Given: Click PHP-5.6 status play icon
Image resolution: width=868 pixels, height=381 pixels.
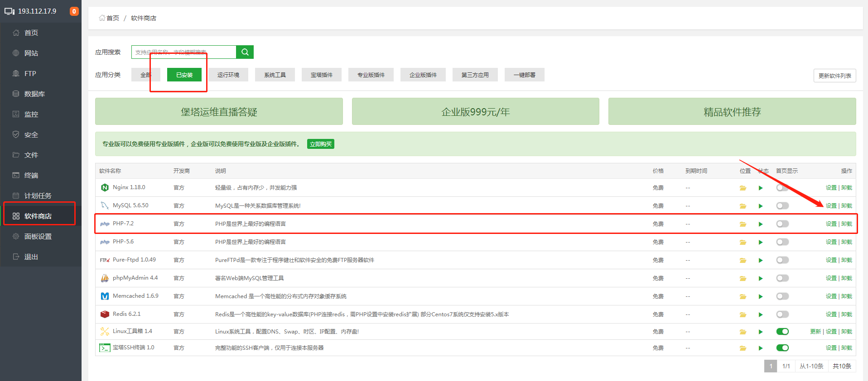Looking at the screenshot, I should tap(761, 242).
